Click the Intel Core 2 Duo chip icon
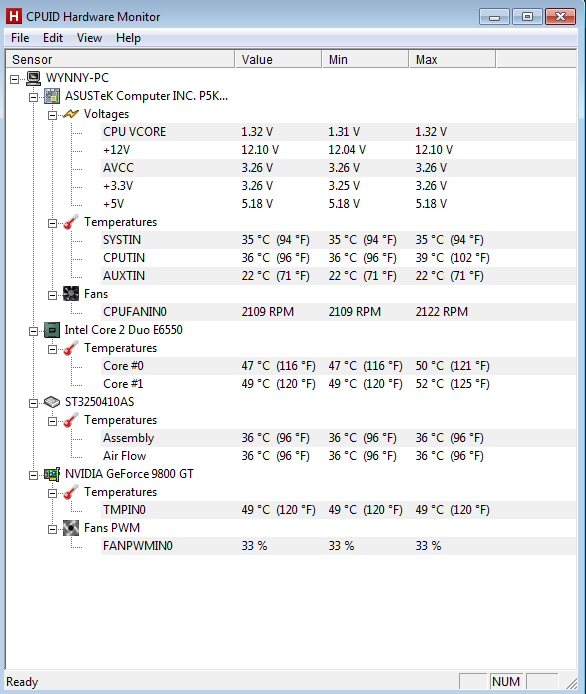This screenshot has height=694, width=586. click(x=52, y=330)
